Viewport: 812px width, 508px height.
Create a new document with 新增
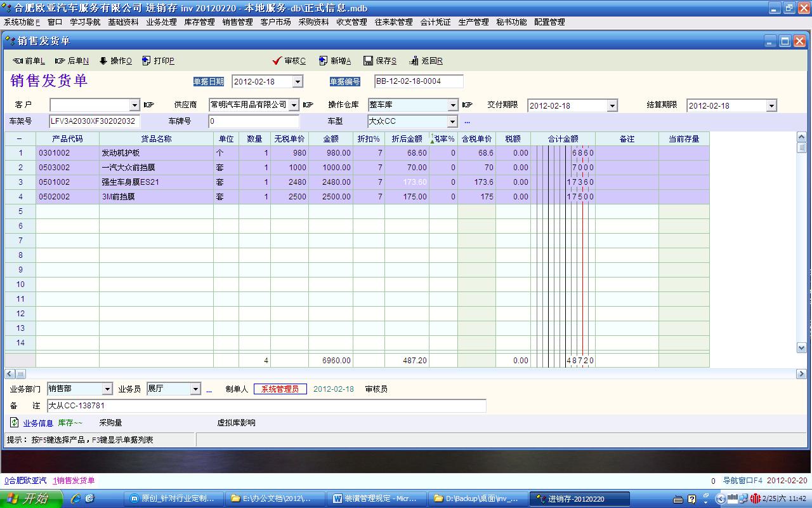click(323, 61)
